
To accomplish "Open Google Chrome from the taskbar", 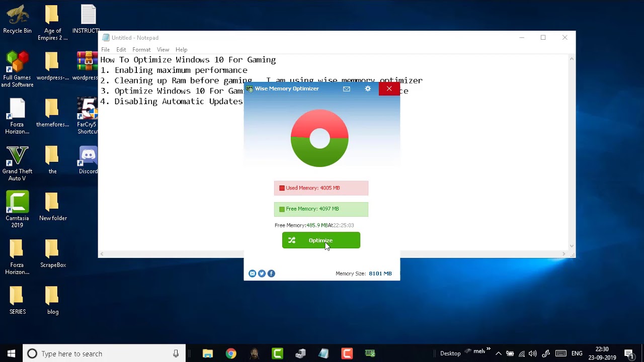I will (x=231, y=353).
